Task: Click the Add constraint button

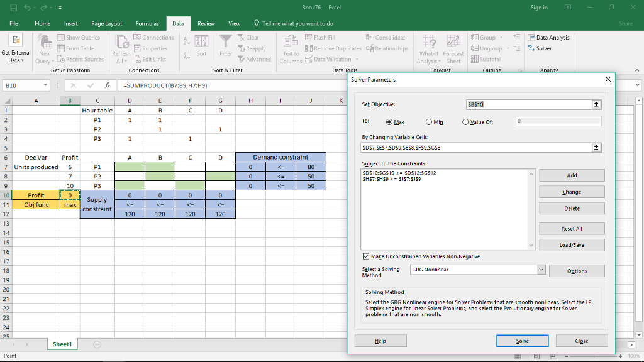Action: coord(572,175)
